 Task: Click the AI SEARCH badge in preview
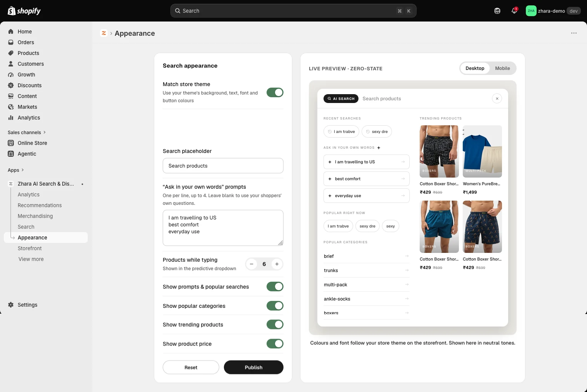point(341,99)
